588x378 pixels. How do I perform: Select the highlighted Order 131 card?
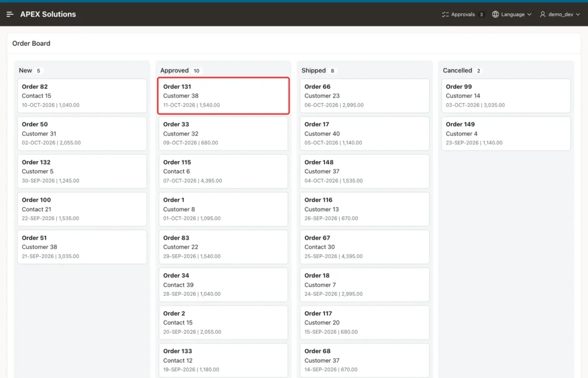(x=223, y=95)
